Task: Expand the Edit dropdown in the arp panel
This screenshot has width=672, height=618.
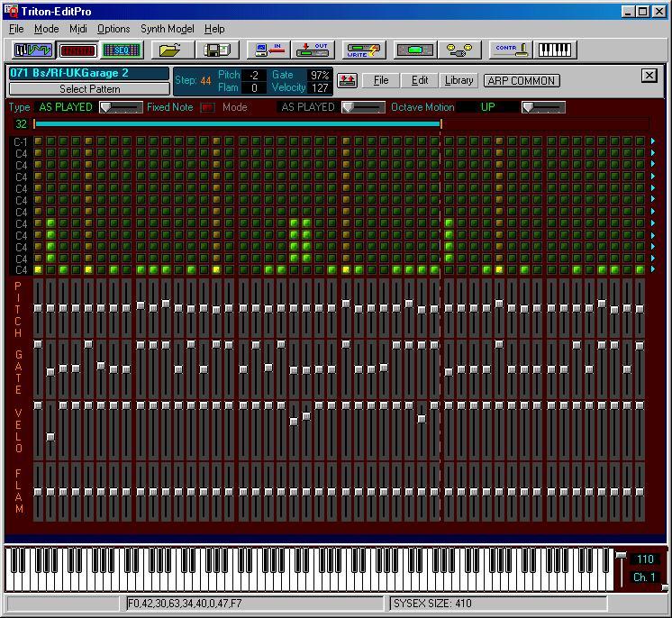Action: pyautogui.click(x=420, y=80)
